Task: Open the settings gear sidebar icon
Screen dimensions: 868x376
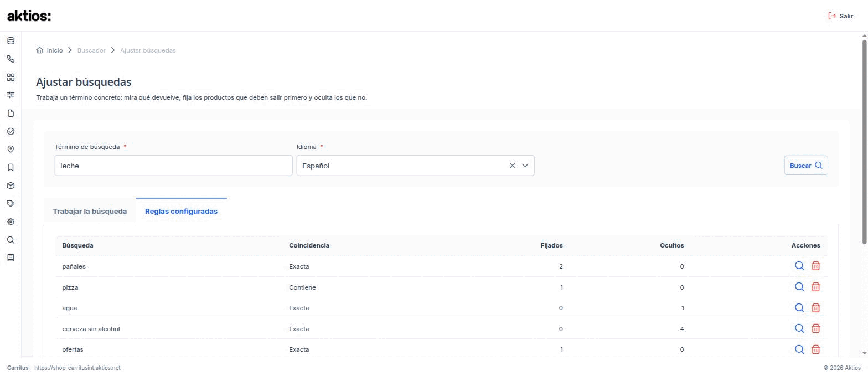Action: 11,222
